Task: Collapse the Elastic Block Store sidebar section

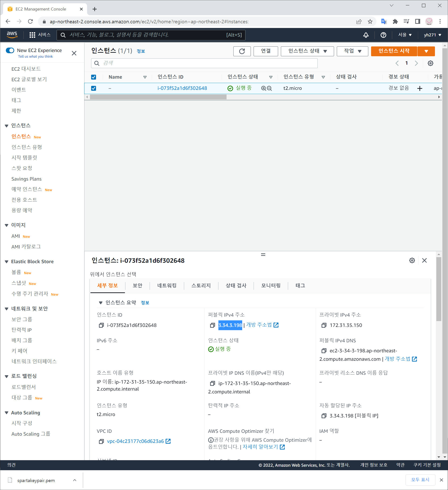Action: pyautogui.click(x=7, y=262)
